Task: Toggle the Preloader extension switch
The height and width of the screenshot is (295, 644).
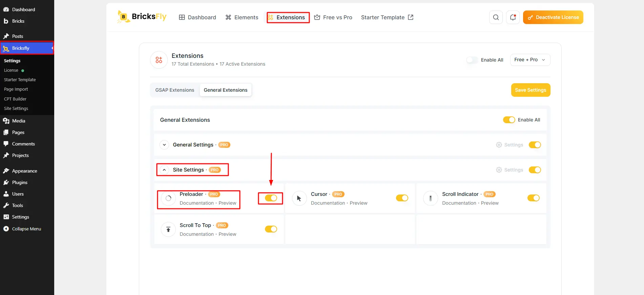Action: pos(271,198)
